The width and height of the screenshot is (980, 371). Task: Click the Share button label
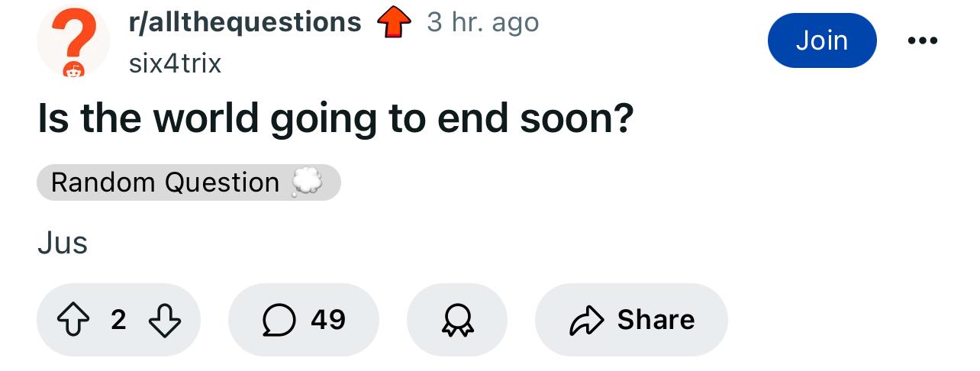tap(656, 319)
